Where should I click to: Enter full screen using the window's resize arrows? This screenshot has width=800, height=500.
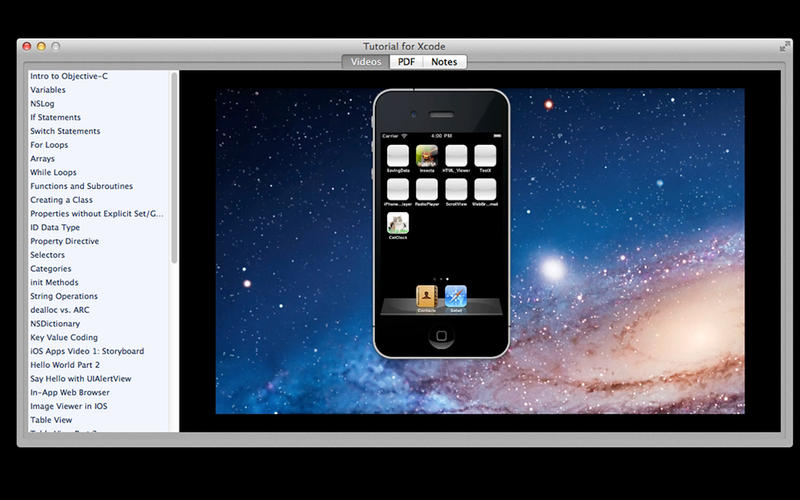tap(784, 46)
